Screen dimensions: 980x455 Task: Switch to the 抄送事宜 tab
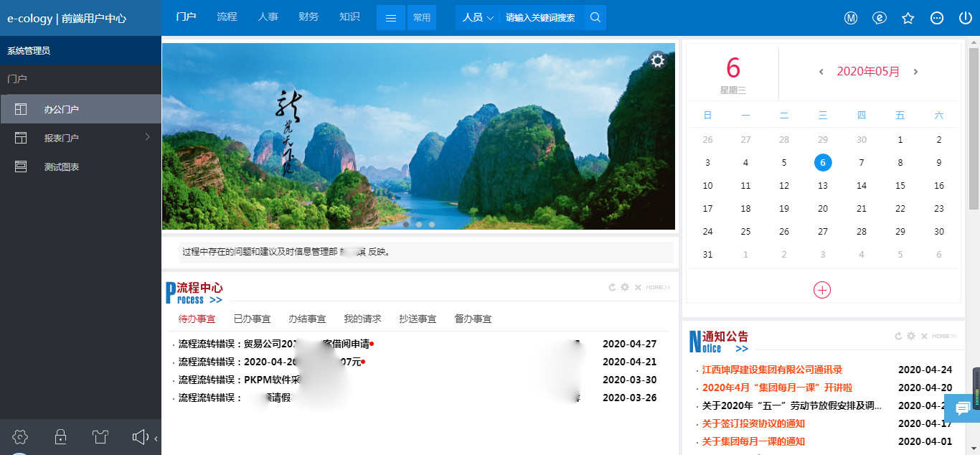pos(418,319)
